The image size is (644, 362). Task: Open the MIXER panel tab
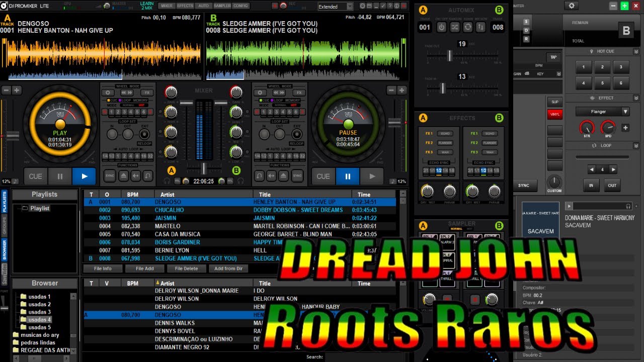[167, 6]
